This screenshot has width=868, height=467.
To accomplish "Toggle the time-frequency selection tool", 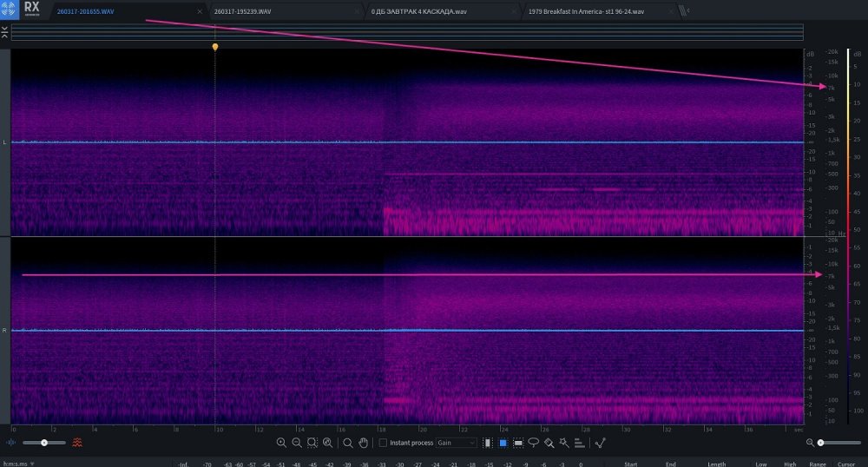I will [x=502, y=443].
